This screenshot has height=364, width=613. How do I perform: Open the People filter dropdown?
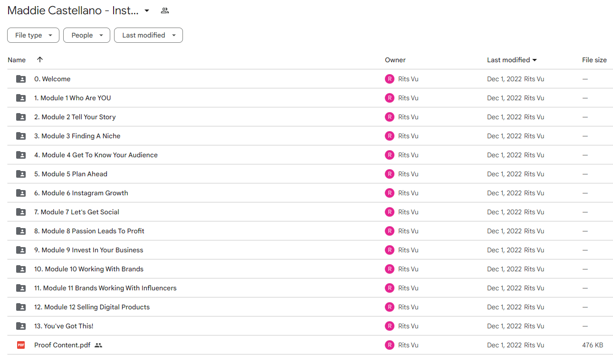[x=86, y=35]
